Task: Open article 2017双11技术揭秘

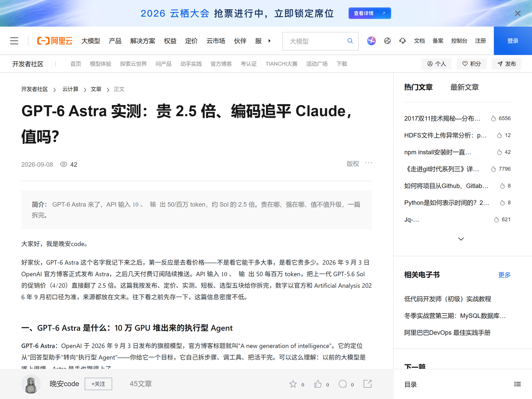Action: click(442, 118)
